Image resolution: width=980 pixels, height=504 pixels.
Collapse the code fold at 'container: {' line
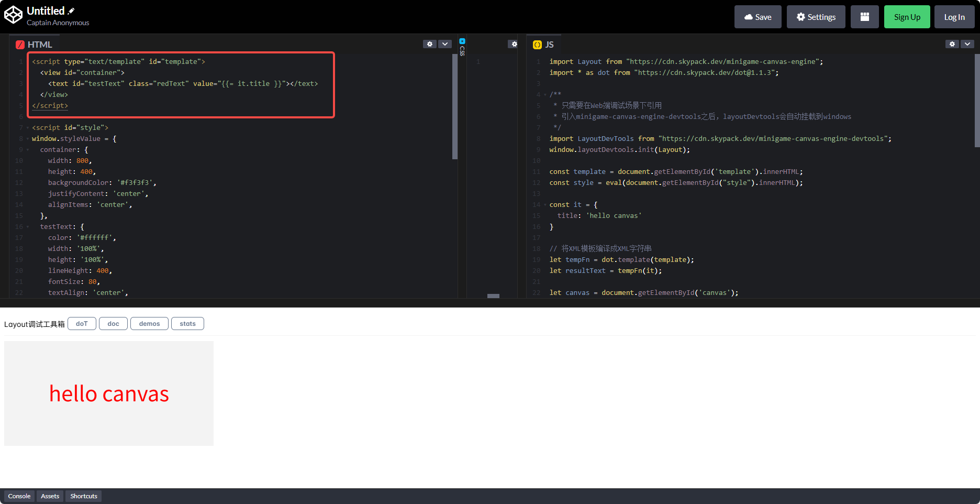coord(28,150)
